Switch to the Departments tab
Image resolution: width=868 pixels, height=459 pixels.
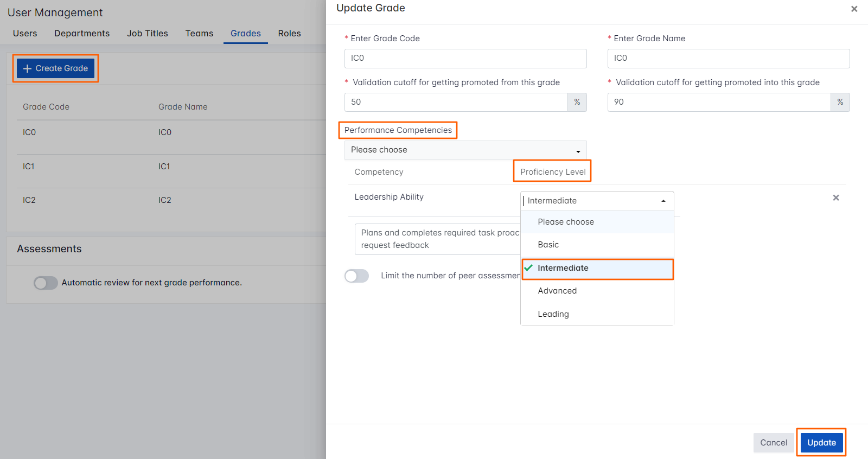82,34
